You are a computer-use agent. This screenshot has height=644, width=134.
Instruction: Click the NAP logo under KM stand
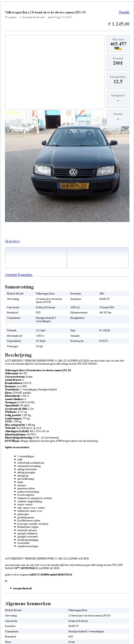click(116, 48)
